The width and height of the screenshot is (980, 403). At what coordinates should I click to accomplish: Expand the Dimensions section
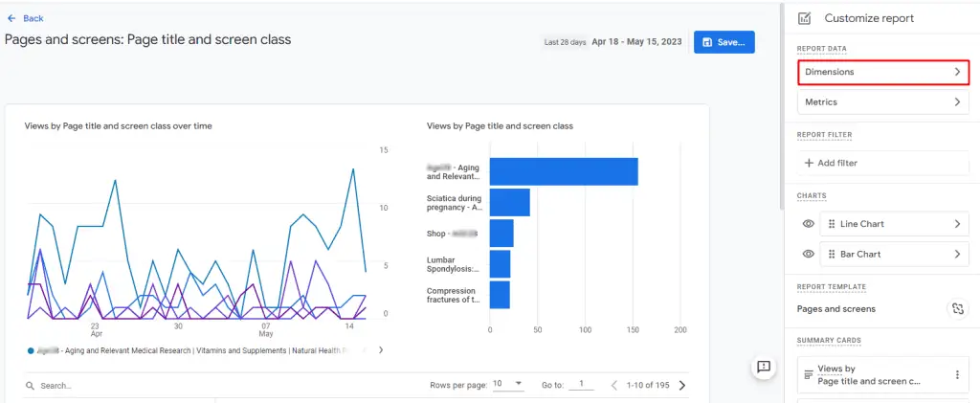click(882, 72)
